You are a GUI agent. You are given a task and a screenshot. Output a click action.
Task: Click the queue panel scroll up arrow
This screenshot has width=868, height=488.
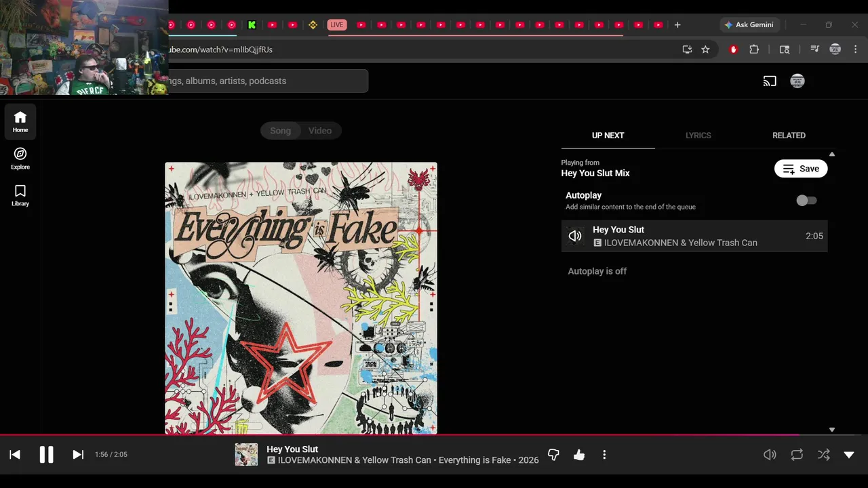pos(832,155)
